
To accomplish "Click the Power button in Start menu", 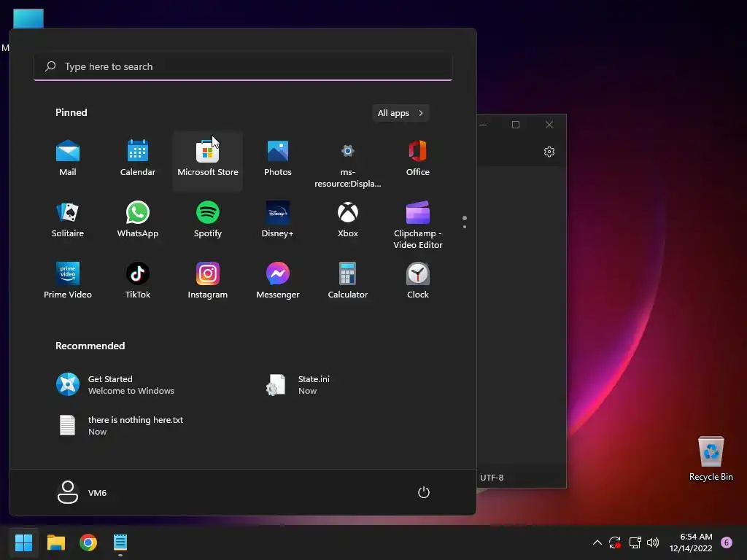I will coord(424,492).
